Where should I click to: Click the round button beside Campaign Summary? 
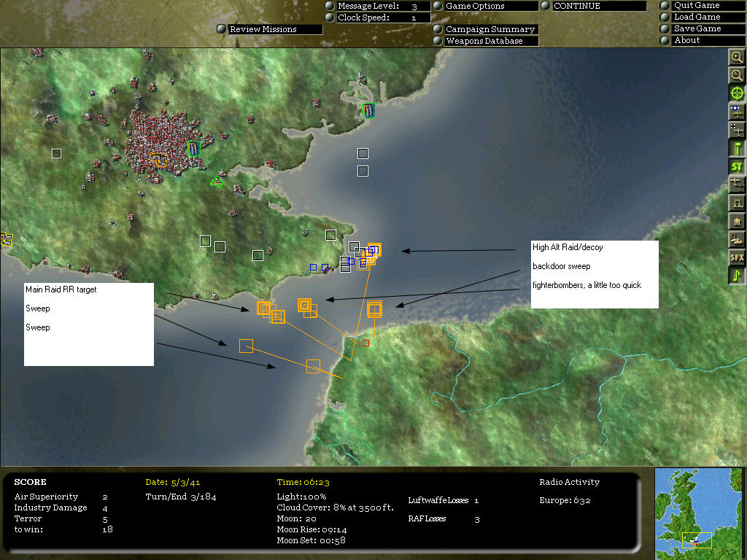tap(438, 29)
